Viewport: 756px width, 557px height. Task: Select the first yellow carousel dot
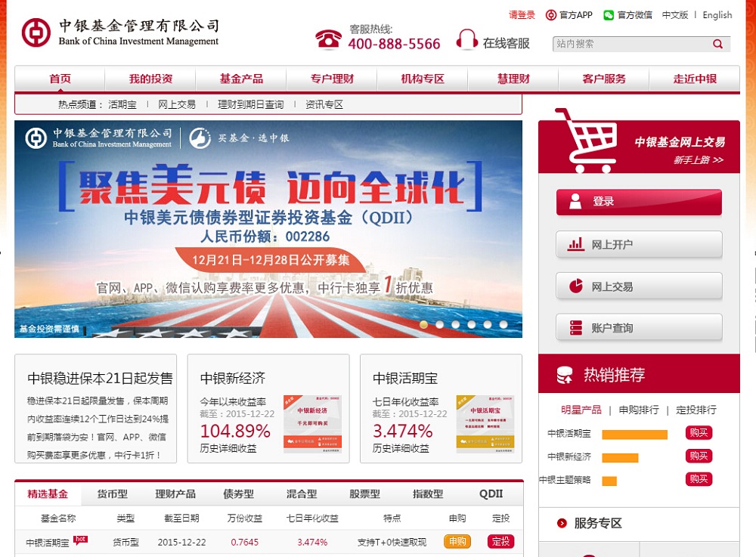pos(423,324)
